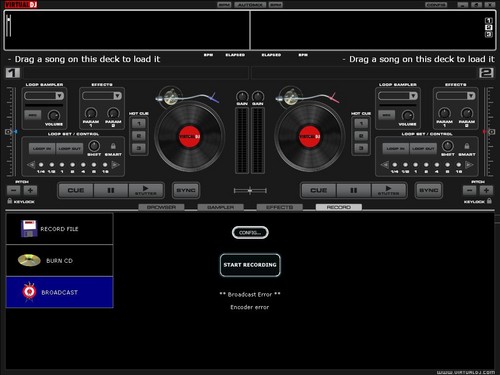Click deck 2 SYNC button

[429, 190]
